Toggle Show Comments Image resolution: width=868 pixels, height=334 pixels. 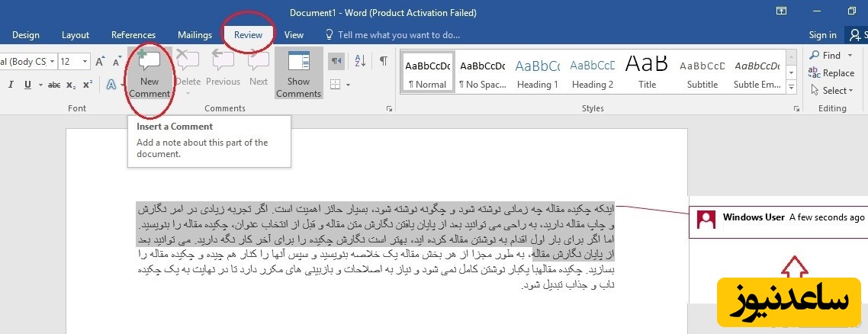point(299,73)
